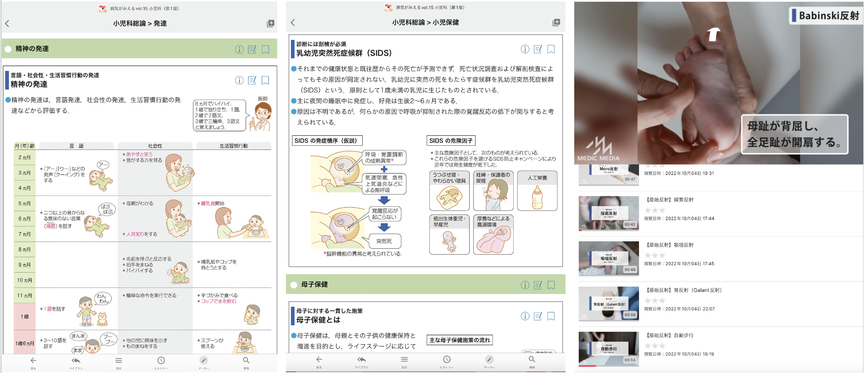This screenshot has width=868, height=373.
Task: Tap pink term コップで水を飲む in table
Action: (219, 301)
